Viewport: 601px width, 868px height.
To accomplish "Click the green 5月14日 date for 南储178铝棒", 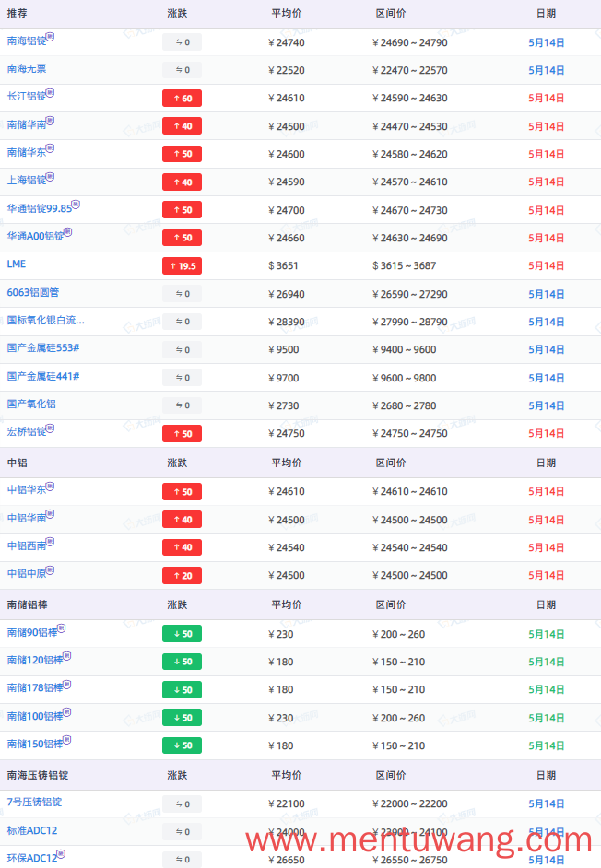I will [547, 690].
